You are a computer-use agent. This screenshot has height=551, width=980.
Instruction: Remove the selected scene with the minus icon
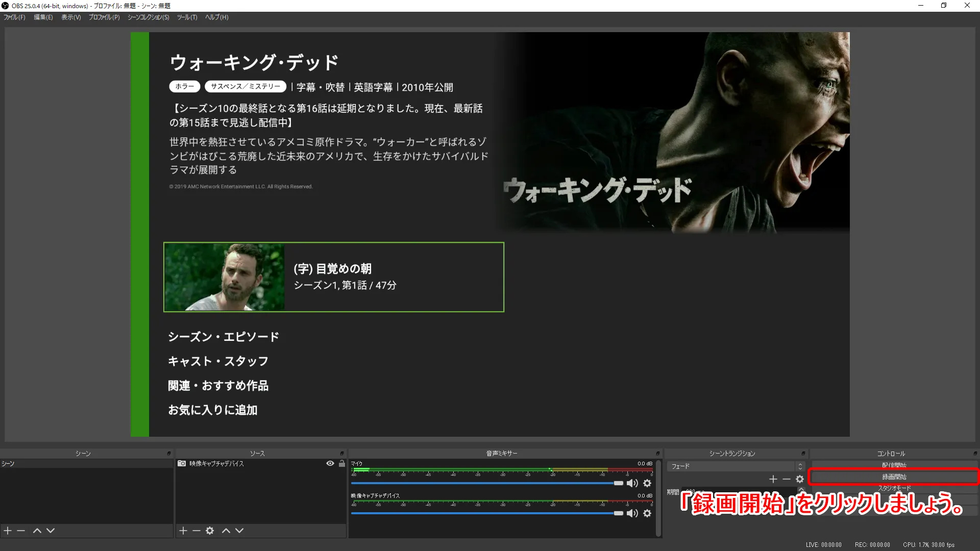pyautogui.click(x=21, y=531)
